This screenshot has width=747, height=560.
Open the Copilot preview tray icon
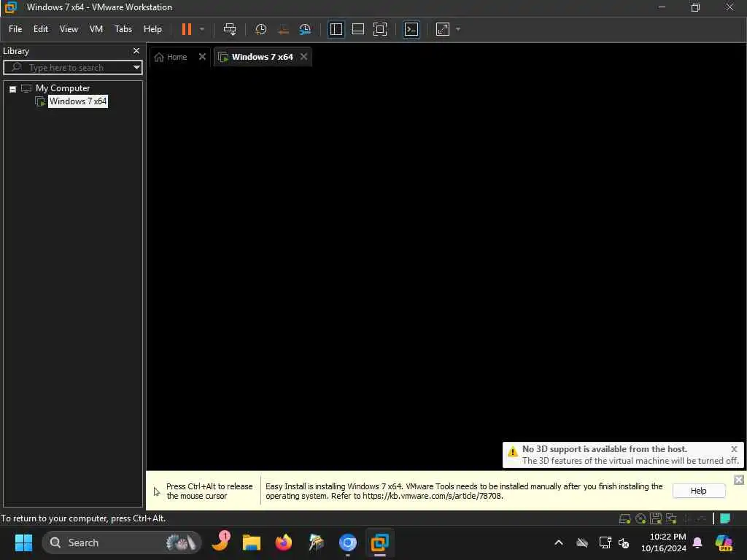[724, 542]
